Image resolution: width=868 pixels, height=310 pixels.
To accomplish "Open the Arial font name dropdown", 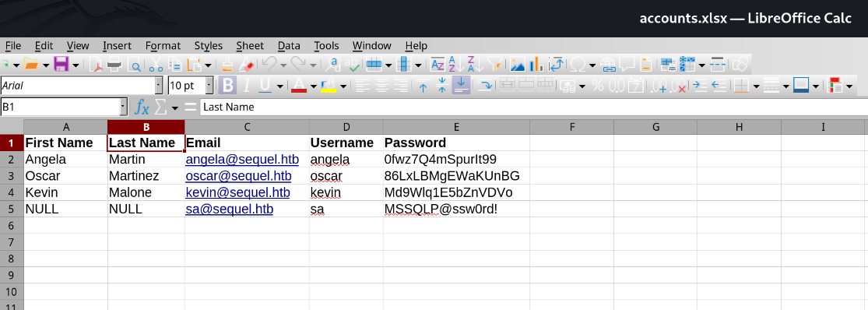I will coord(159,85).
